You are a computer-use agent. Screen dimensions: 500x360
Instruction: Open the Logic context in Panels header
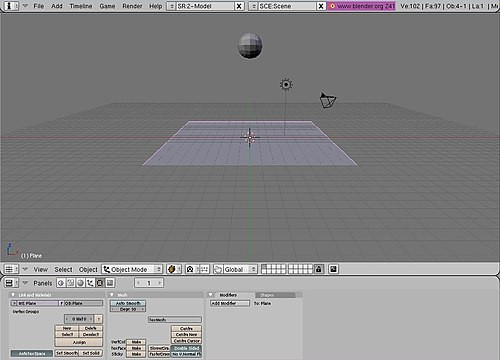click(61, 283)
